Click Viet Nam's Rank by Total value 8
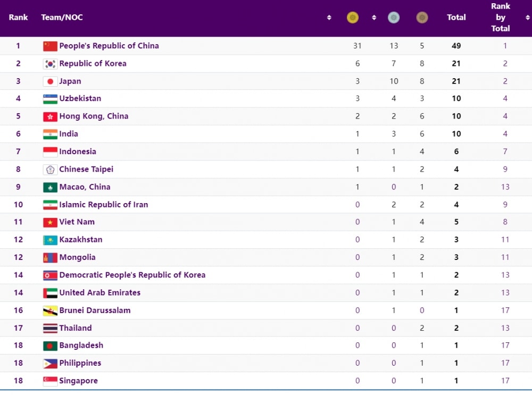The width and height of the screenshot is (532, 395). click(505, 222)
